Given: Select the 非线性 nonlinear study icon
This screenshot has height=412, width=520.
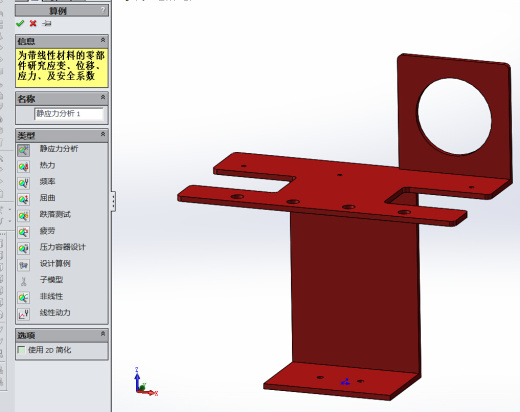Looking at the screenshot, I should pos(24,298).
